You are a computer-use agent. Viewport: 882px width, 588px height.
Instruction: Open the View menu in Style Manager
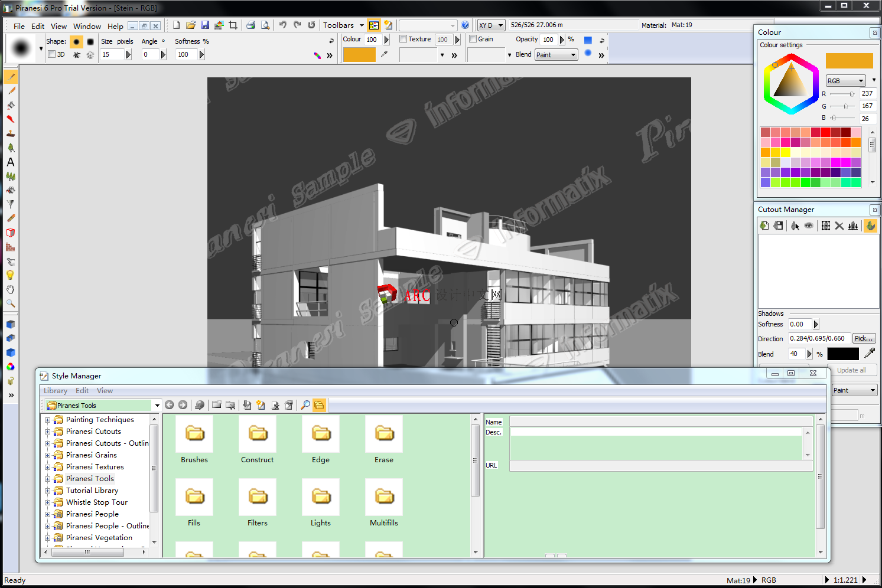click(x=105, y=391)
